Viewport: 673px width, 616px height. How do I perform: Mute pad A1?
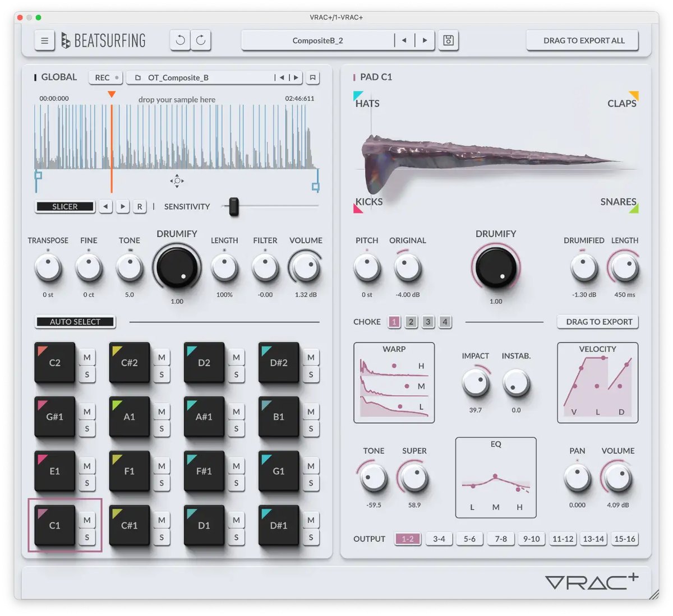coord(162,411)
